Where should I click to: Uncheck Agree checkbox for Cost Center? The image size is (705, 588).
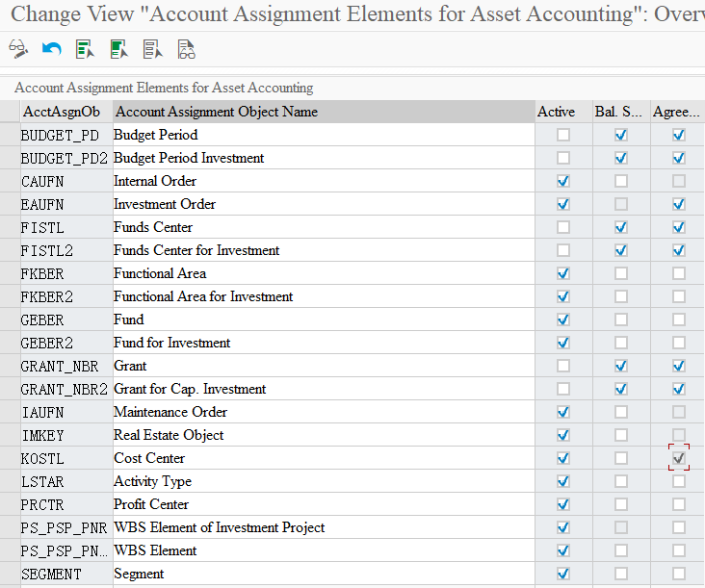tap(678, 458)
